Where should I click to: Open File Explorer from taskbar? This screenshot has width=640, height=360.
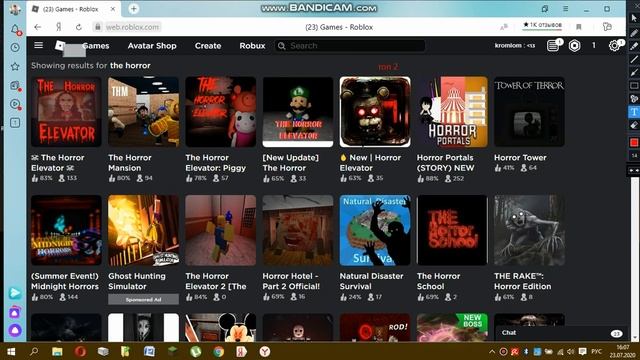click(x=57, y=351)
